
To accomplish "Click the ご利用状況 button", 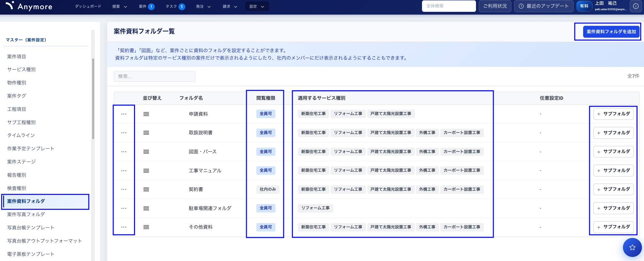I will 495,6.
